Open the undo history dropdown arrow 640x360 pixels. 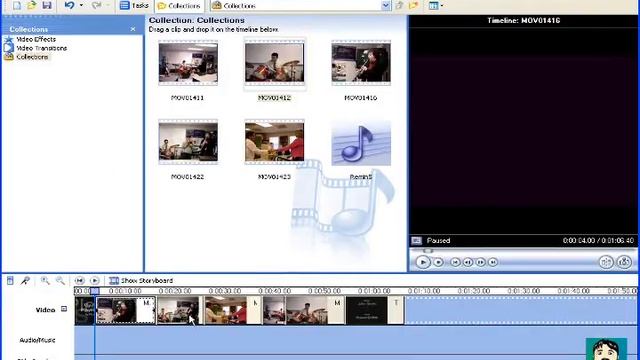[81, 5]
